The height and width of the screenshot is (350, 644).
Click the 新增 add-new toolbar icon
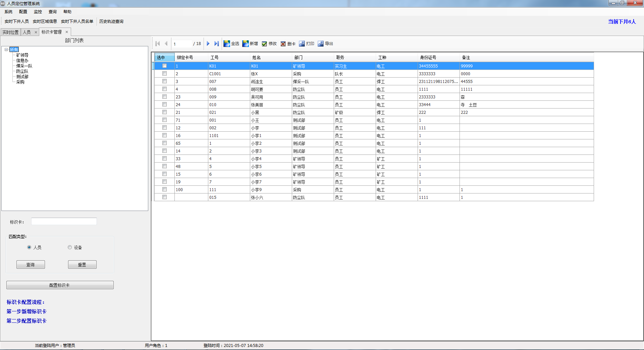point(246,44)
